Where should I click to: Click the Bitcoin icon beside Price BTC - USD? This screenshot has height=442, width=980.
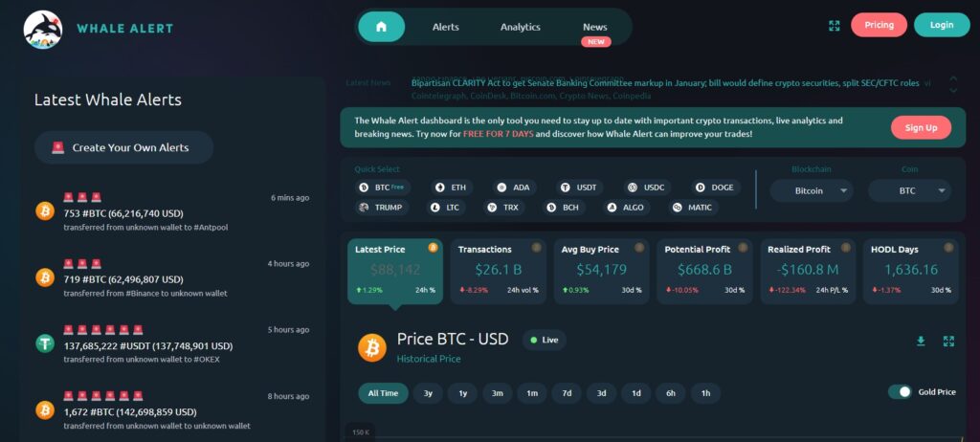pos(371,347)
